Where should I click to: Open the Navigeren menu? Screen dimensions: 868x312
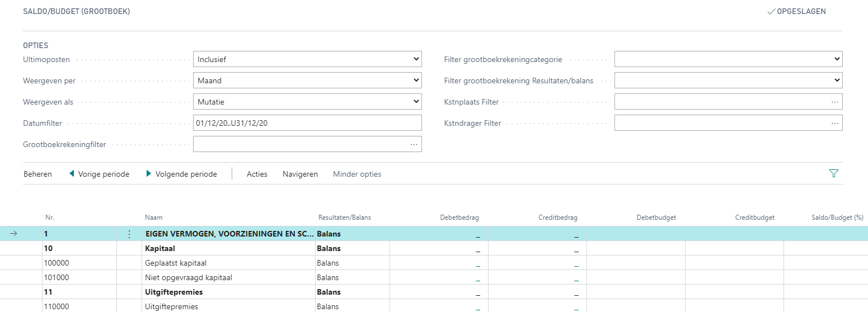(x=300, y=174)
